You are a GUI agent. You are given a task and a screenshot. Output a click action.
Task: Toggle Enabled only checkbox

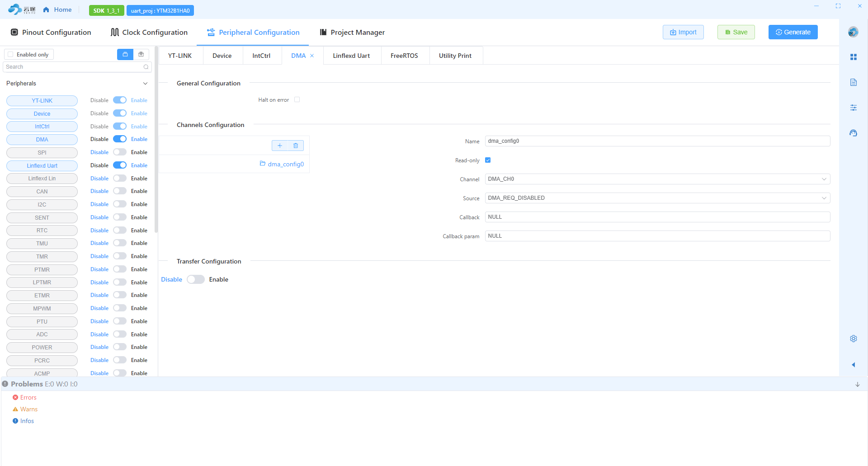[10, 55]
